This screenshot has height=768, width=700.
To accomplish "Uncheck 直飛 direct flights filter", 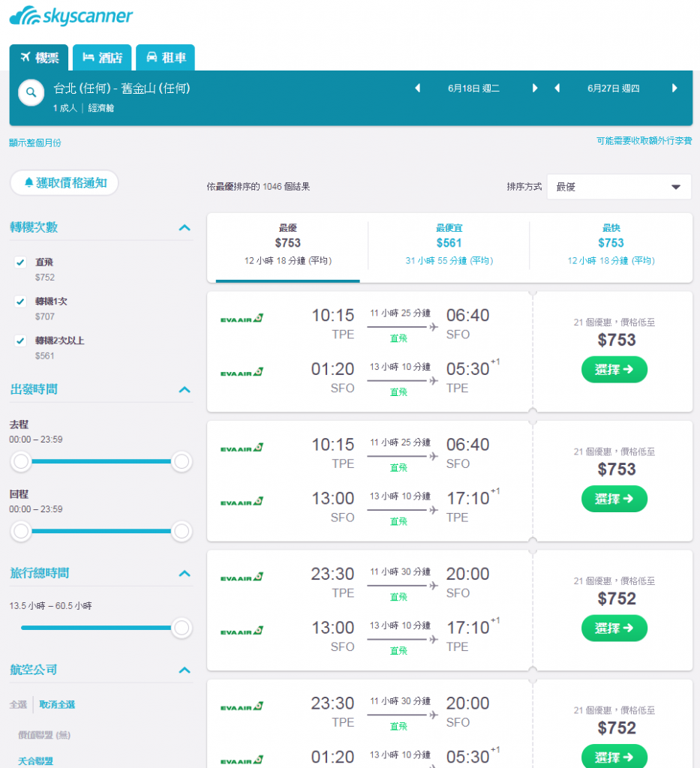I will [x=20, y=262].
